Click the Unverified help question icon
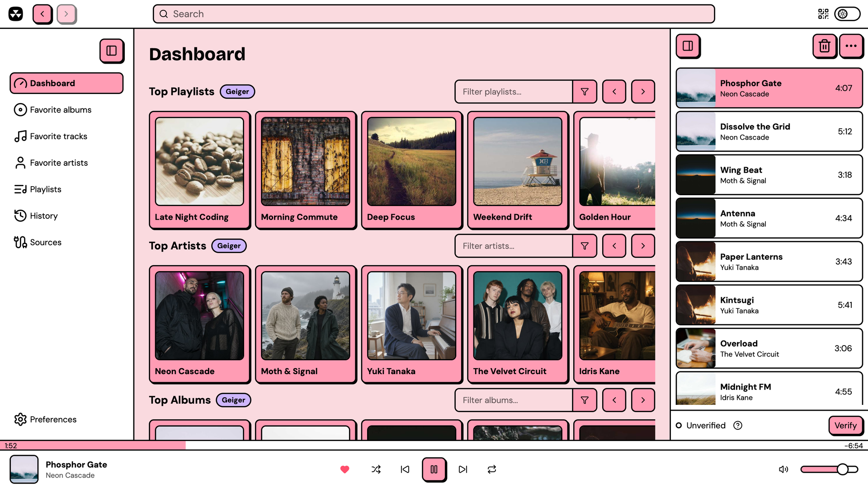This screenshot has height=488, width=868. point(738,426)
